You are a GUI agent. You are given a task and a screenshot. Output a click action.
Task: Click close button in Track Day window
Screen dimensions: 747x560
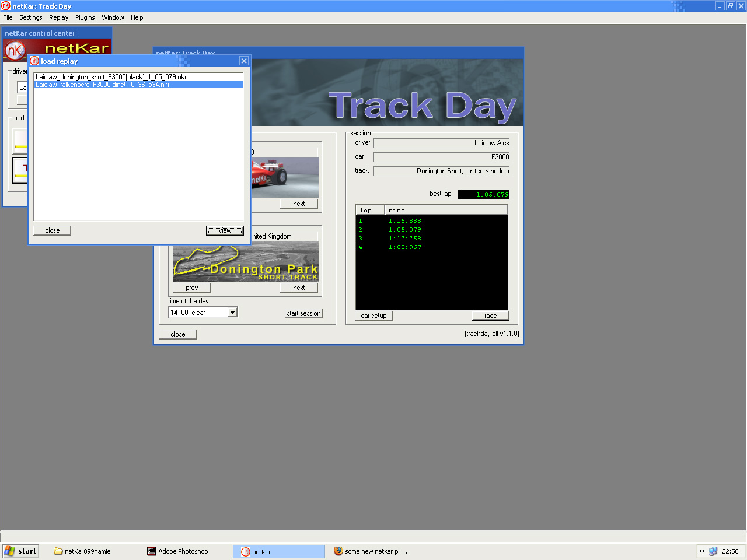177,334
